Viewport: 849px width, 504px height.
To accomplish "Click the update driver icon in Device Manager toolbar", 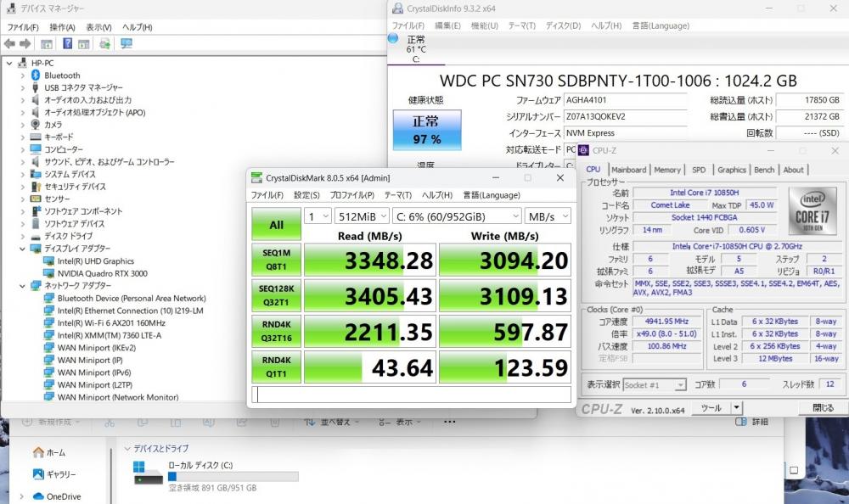I will 104,44.
